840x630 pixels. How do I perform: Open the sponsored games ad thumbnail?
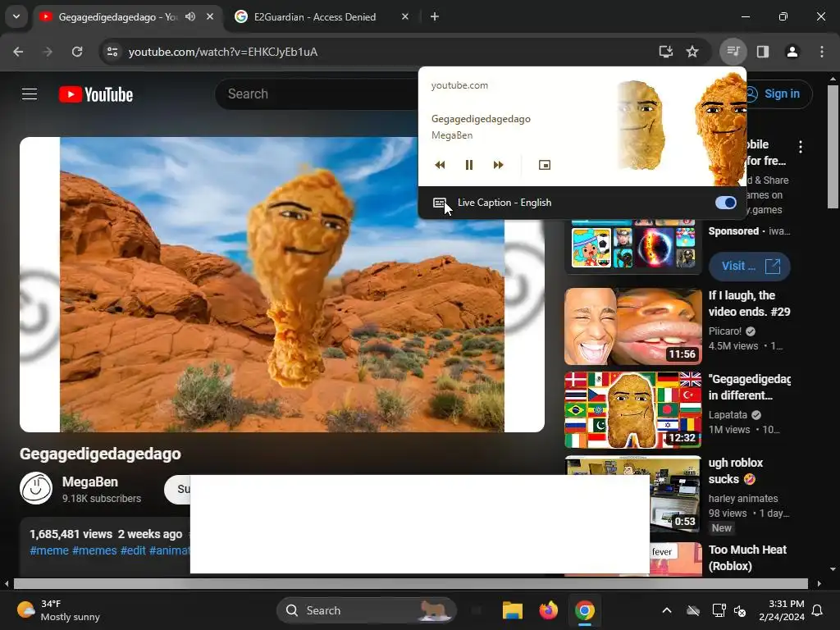(x=633, y=246)
